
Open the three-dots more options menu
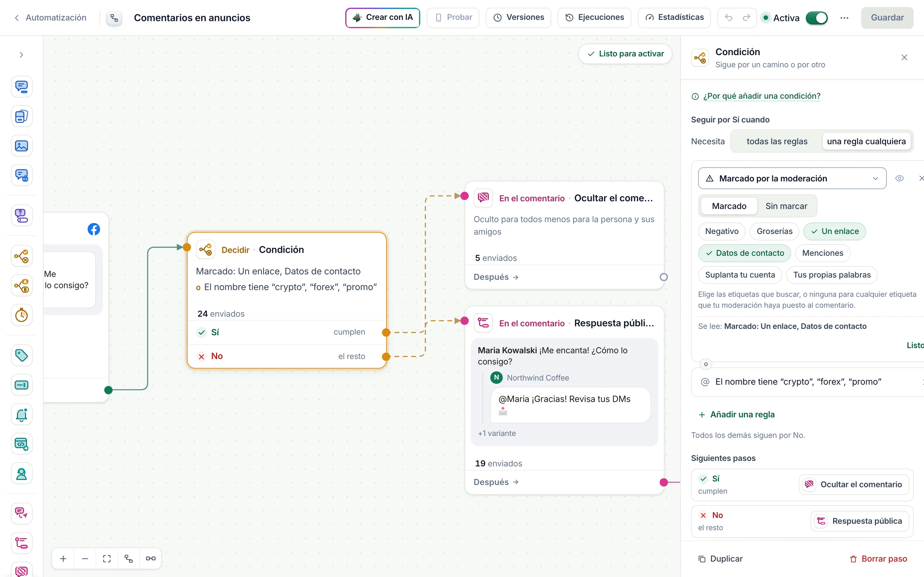(844, 18)
